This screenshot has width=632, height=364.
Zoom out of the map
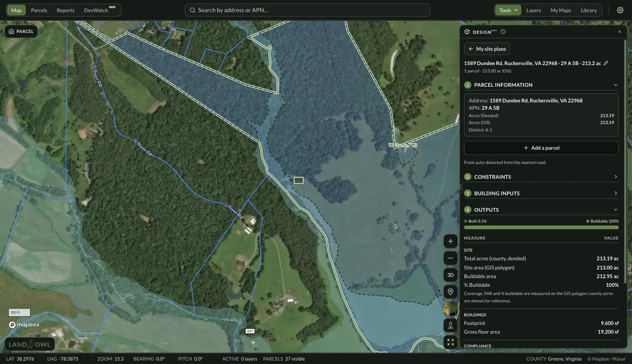point(451,258)
